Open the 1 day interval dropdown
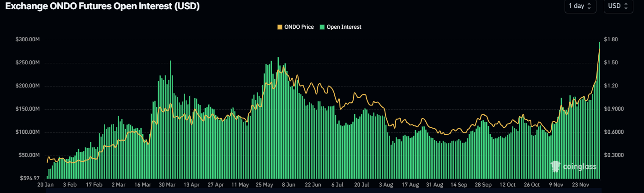Viewport: 644px width, 193px height. [x=580, y=6]
